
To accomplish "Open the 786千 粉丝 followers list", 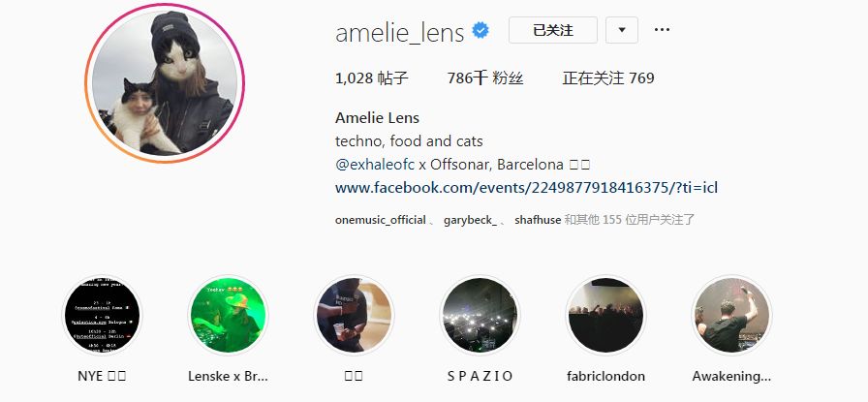I will pos(485,78).
